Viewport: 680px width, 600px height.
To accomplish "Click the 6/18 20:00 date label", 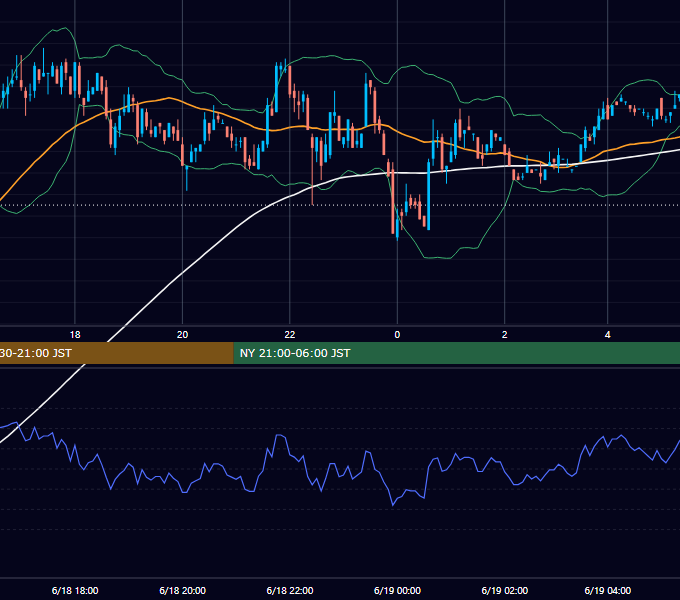I will [183, 590].
